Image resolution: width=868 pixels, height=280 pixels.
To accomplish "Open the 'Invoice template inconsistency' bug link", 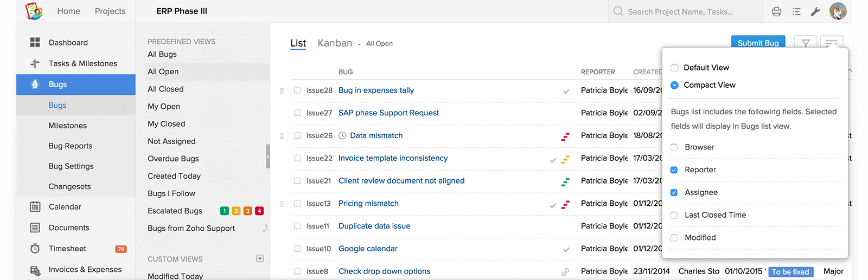I will pyautogui.click(x=393, y=158).
